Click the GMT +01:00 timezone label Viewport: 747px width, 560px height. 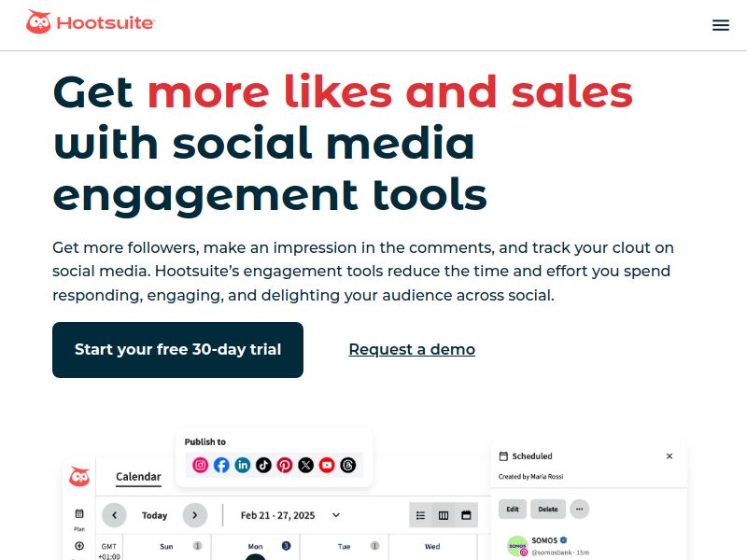[x=109, y=552]
